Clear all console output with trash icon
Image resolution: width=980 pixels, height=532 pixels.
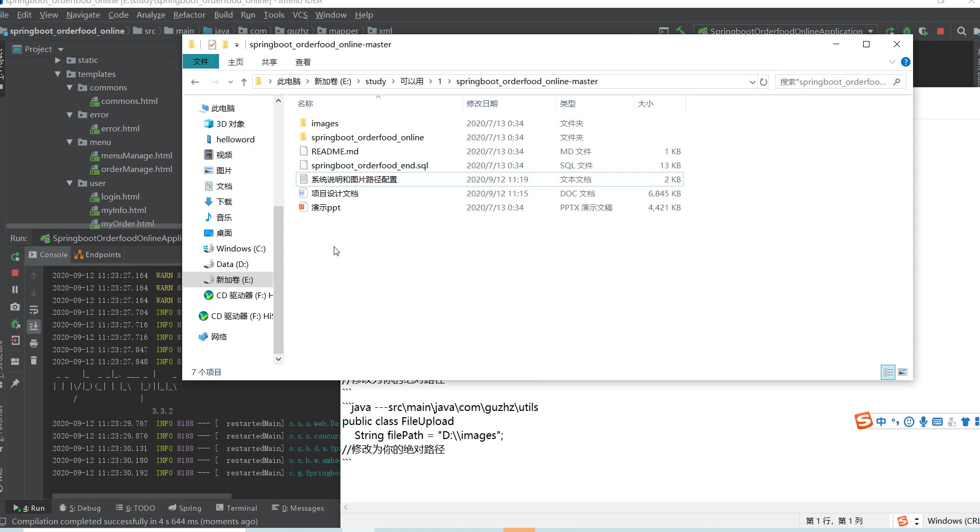tap(34, 360)
